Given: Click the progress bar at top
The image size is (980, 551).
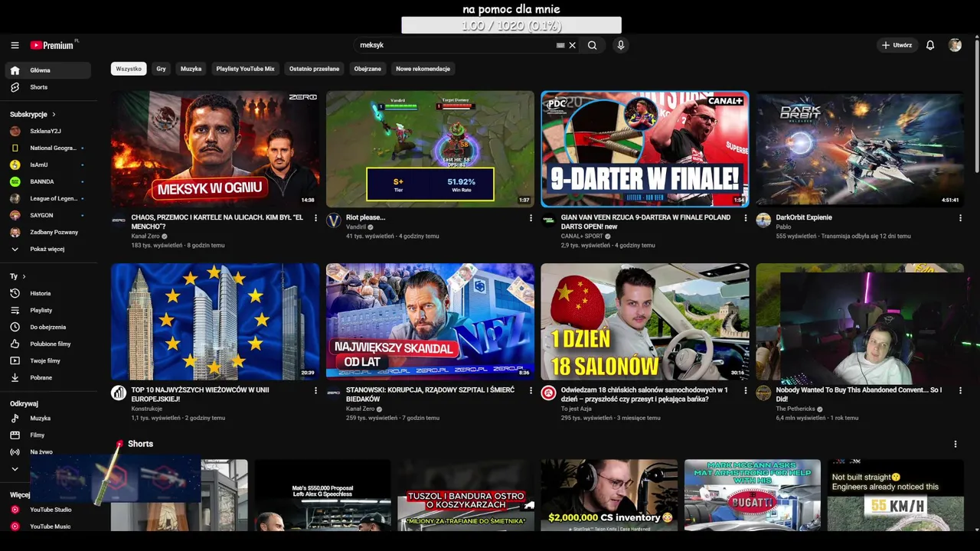Looking at the screenshot, I should coord(511,26).
